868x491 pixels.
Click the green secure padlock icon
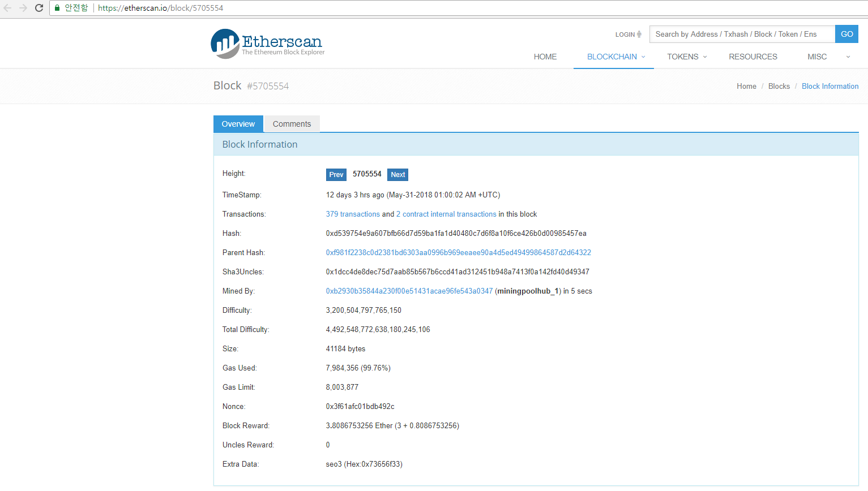(57, 8)
